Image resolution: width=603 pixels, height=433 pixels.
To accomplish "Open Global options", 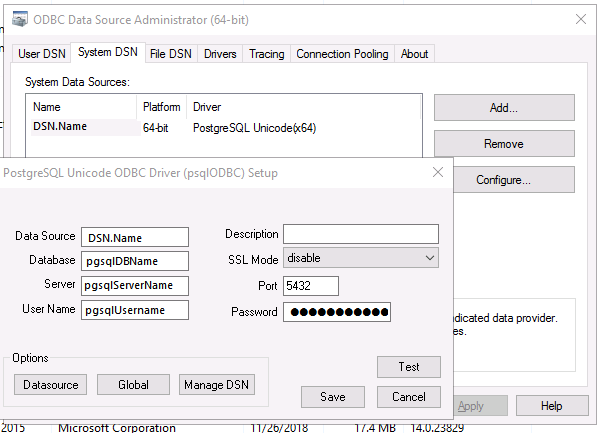I will (x=133, y=385).
